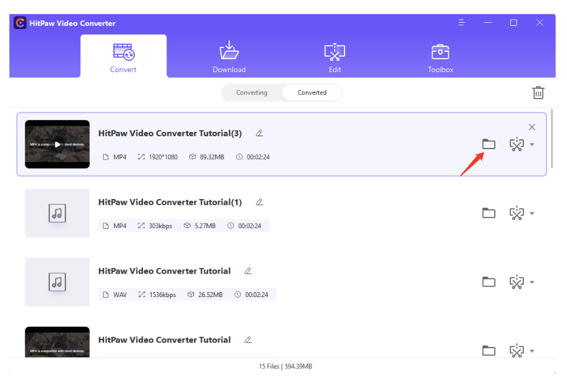Expand edit options dropdown for WAV Tutorial
Image resolution: width=567 pixels, height=392 pixels.
(x=532, y=282)
